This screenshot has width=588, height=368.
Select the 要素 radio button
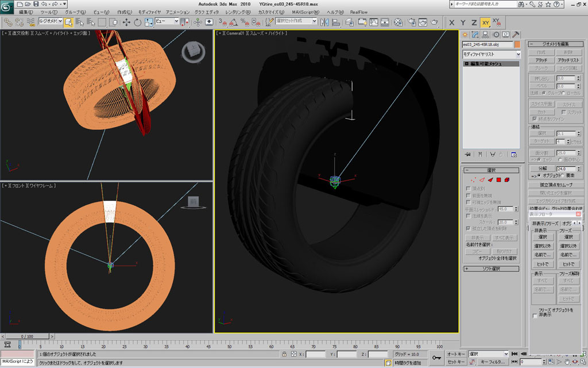click(x=563, y=175)
